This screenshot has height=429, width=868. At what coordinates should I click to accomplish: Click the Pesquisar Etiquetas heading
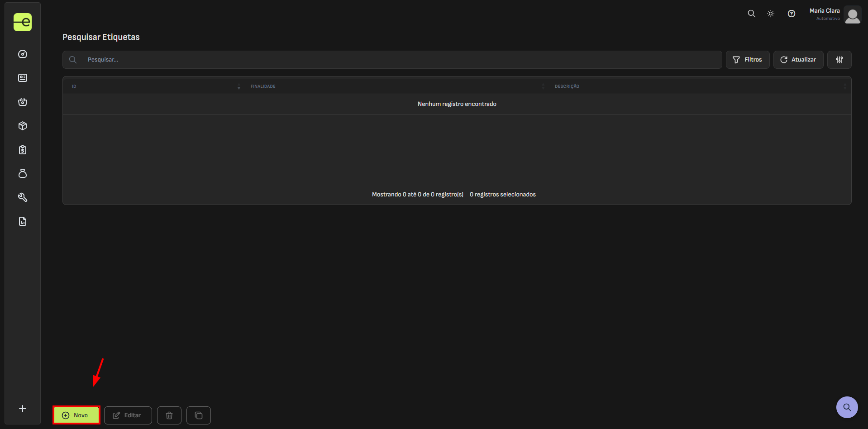click(101, 37)
